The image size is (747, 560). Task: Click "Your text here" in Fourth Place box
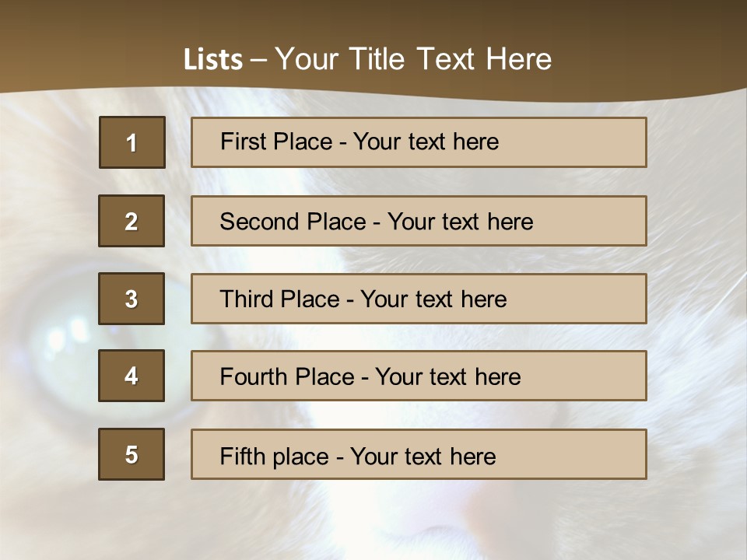pyautogui.click(x=447, y=377)
